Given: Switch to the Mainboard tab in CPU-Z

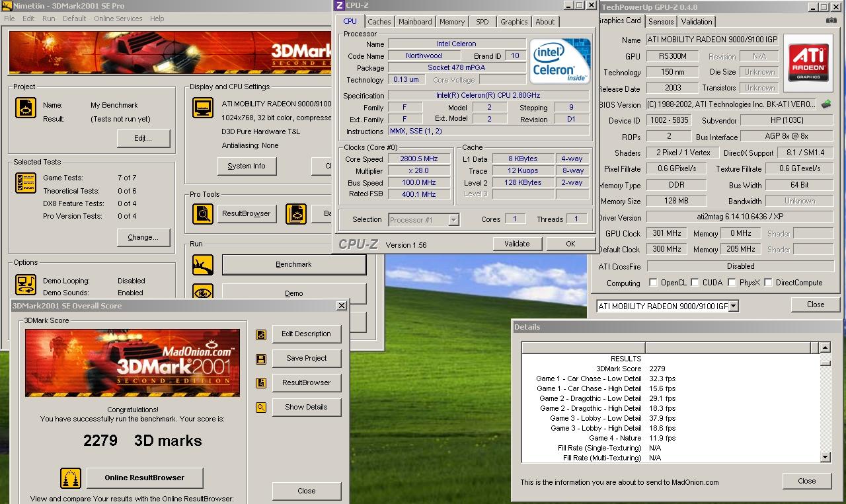Looking at the screenshot, I should click(415, 22).
